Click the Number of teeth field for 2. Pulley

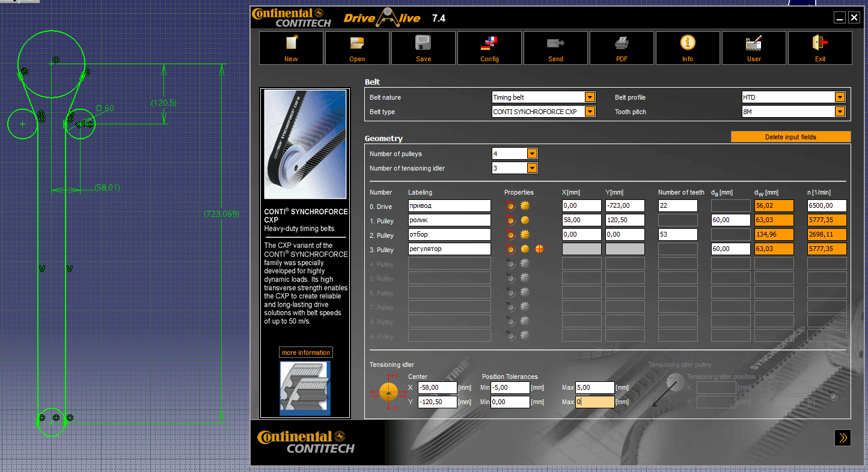point(677,235)
